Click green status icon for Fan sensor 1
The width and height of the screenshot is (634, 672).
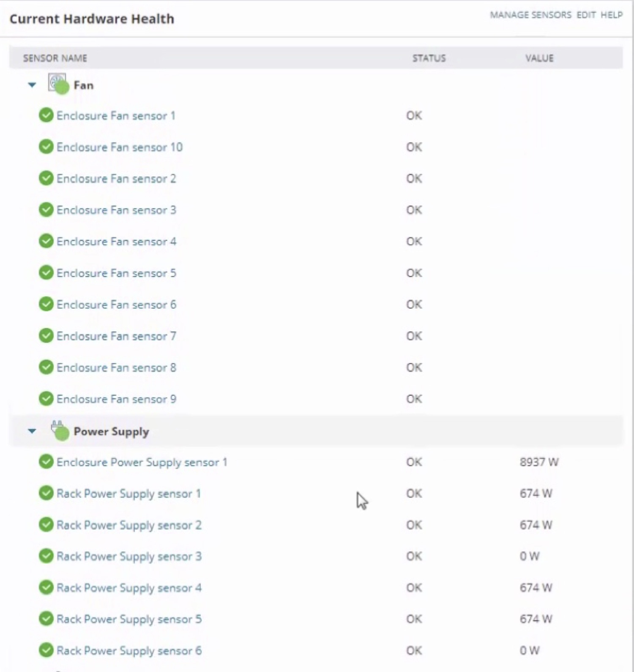46,115
